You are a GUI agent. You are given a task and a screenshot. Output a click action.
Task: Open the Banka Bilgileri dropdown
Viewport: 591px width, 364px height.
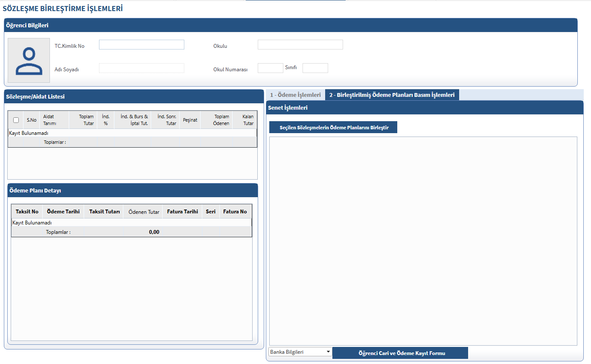300,352
